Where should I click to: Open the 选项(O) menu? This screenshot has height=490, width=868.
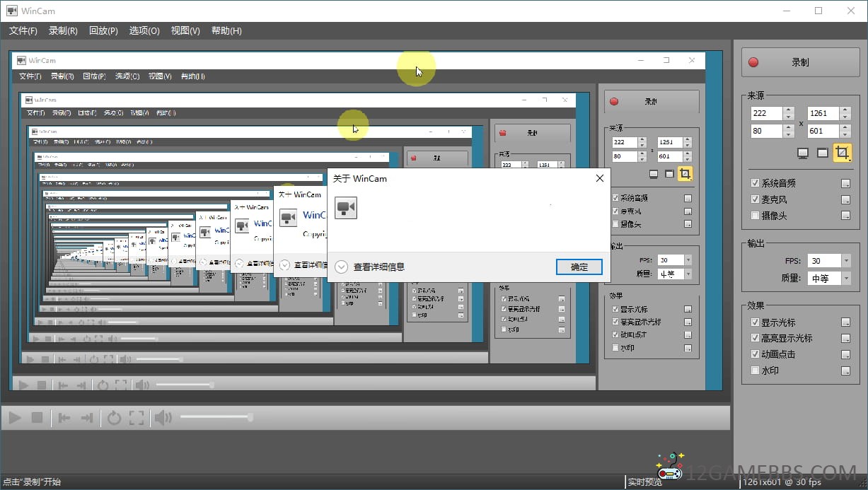[x=144, y=30]
